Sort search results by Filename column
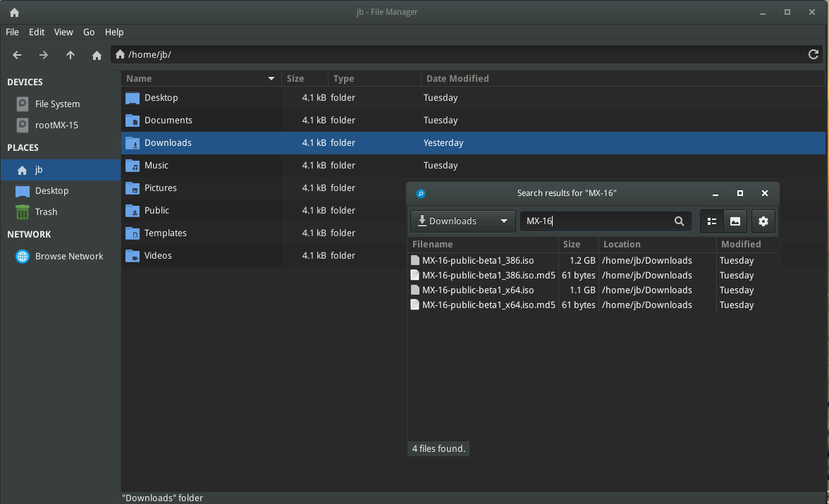 [x=484, y=245]
